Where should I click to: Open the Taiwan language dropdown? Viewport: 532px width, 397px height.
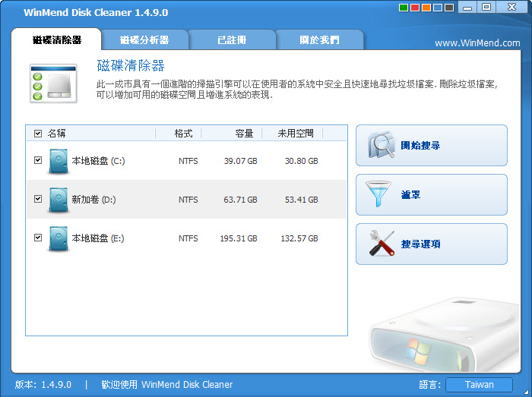pyautogui.click(x=479, y=385)
